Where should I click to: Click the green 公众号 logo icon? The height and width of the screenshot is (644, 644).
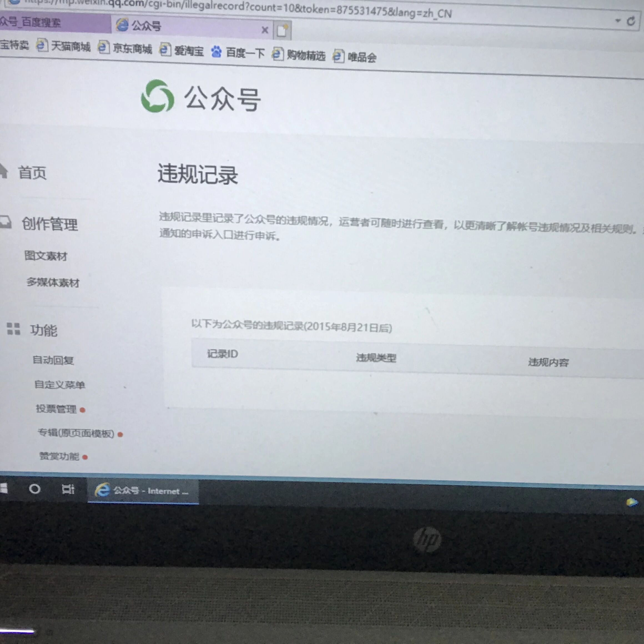(x=157, y=96)
